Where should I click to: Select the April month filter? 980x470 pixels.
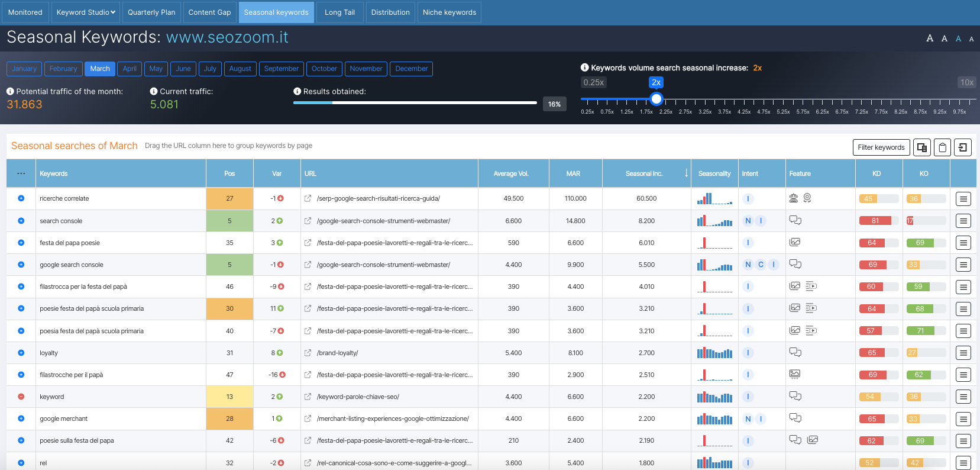coord(130,69)
